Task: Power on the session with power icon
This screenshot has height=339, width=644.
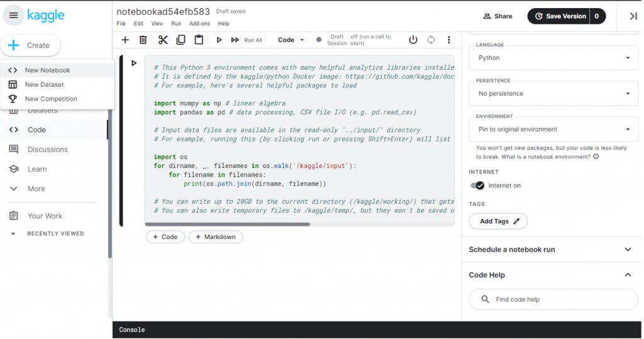Action: [413, 40]
